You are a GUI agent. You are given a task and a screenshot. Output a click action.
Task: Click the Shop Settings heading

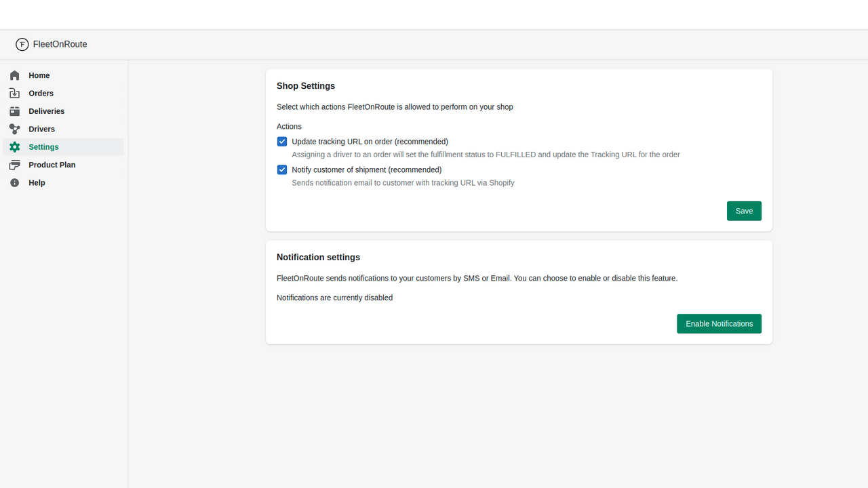tap(306, 86)
